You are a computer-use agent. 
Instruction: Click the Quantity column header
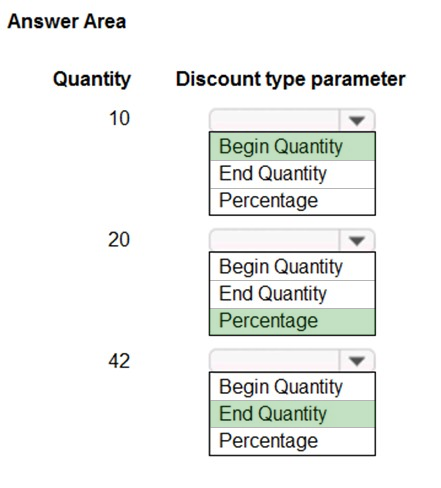92,80
